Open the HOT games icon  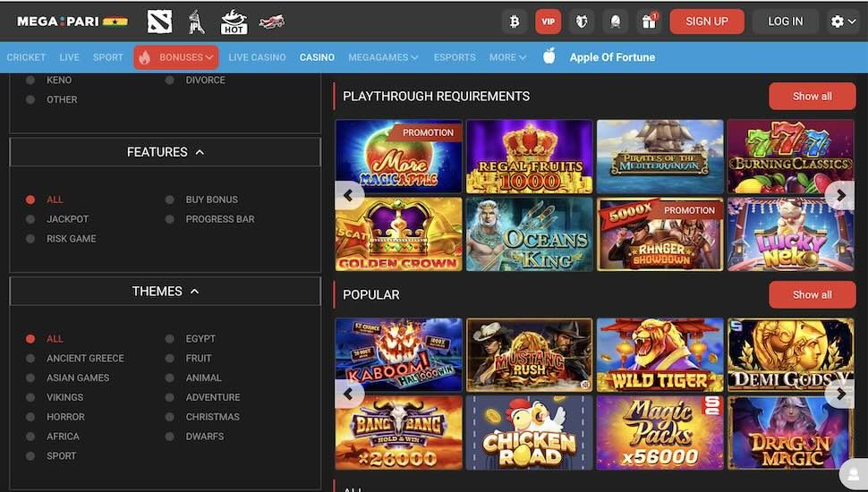pos(234,21)
